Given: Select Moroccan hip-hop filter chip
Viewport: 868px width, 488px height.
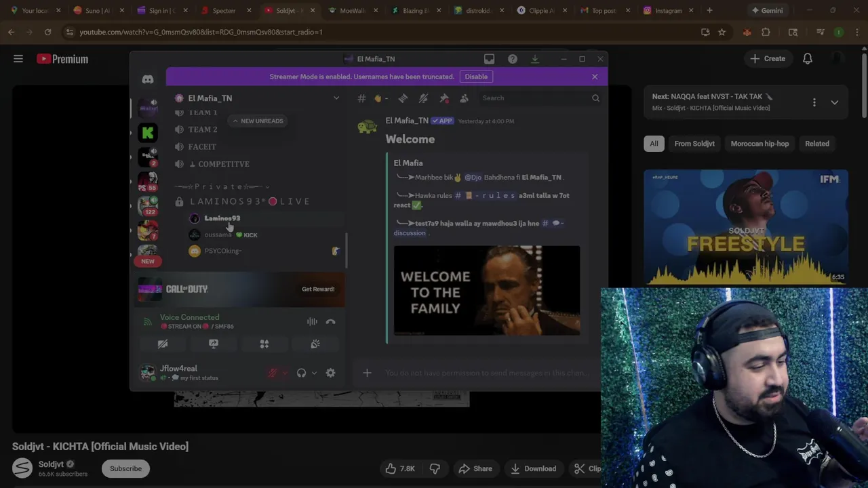Looking at the screenshot, I should coord(759,144).
